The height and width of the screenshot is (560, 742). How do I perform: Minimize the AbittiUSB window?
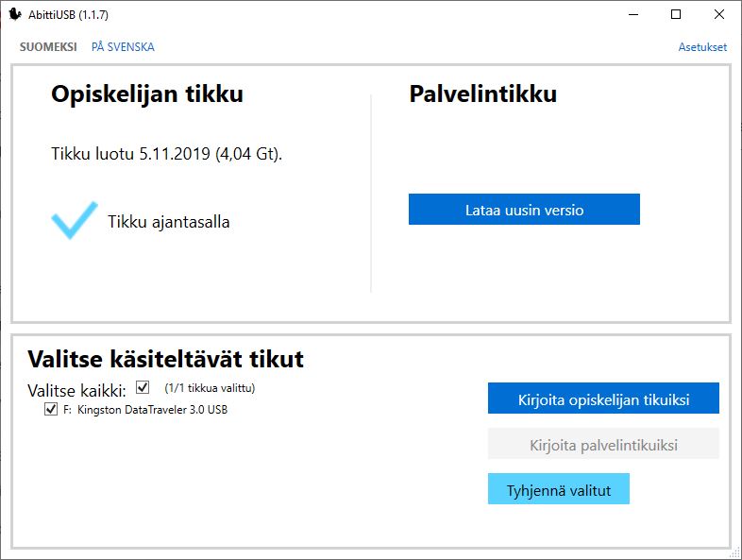(x=632, y=14)
